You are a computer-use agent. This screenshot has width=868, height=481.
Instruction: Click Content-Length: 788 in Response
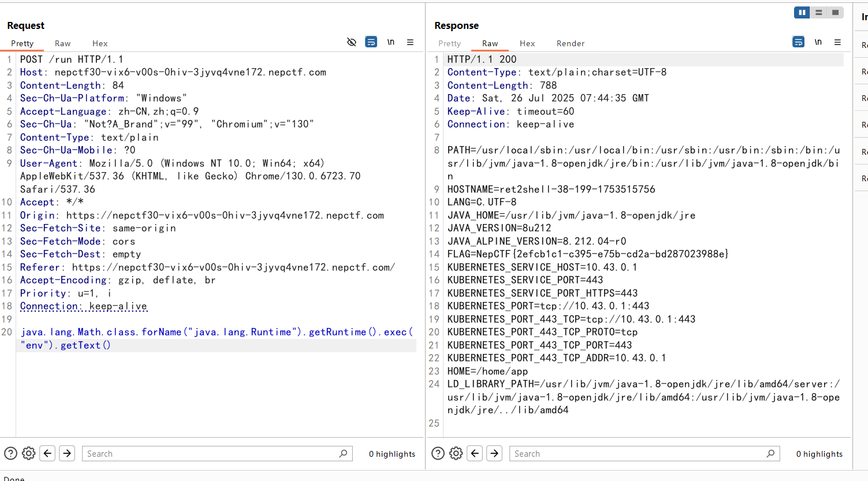tap(502, 85)
